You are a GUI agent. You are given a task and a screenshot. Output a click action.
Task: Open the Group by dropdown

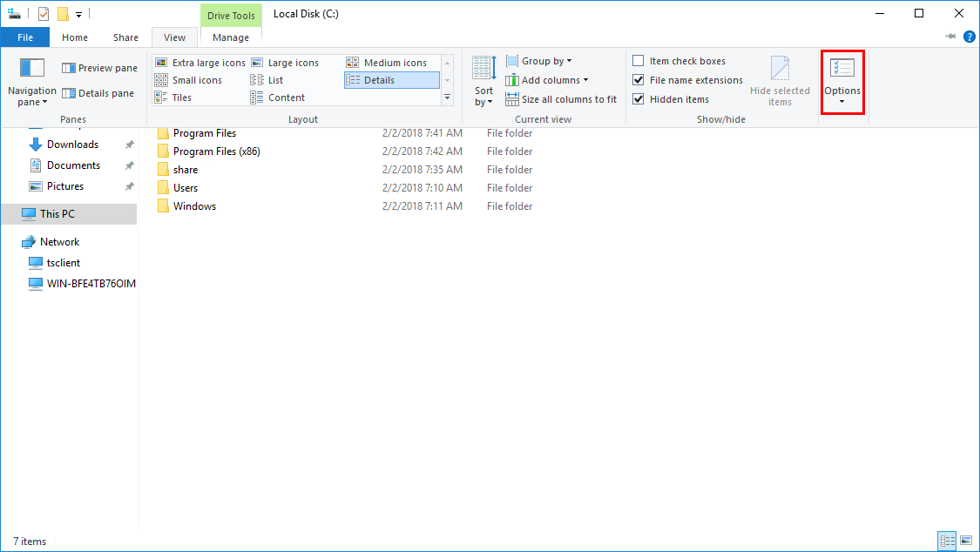(x=538, y=61)
